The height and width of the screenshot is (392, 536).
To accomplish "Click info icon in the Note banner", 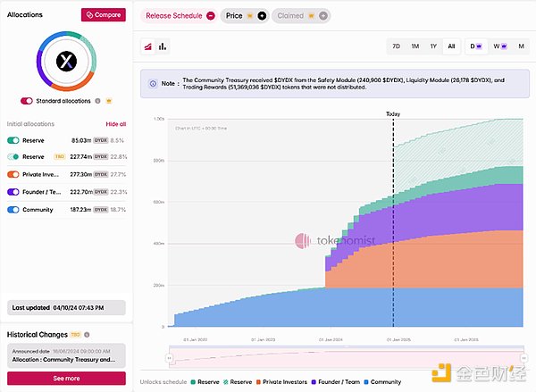I will coord(153,83).
